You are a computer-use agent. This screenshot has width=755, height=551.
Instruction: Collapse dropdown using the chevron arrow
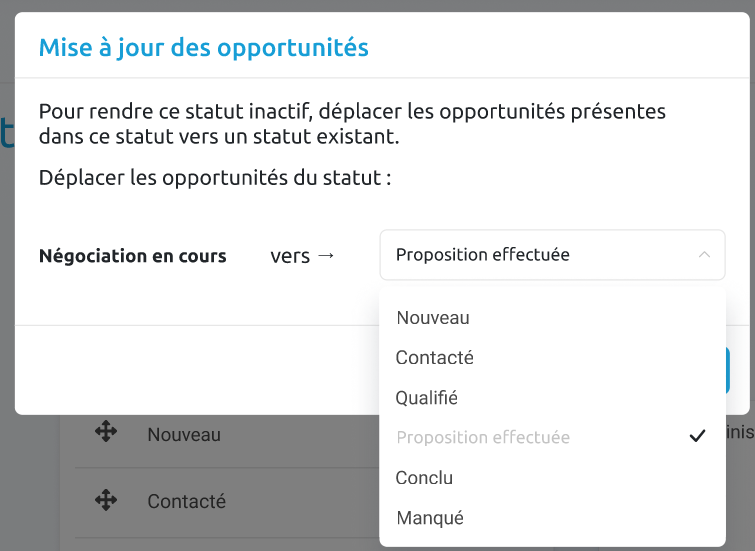coord(704,254)
